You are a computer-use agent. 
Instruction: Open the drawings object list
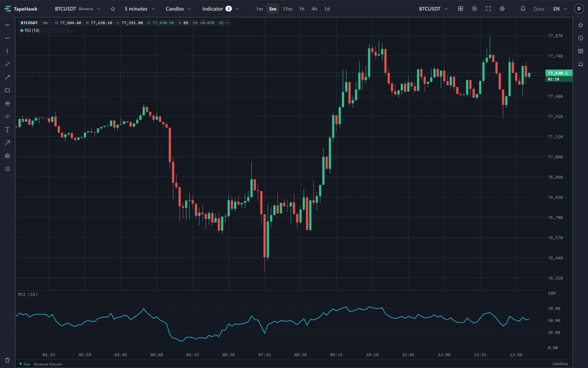tap(7, 169)
